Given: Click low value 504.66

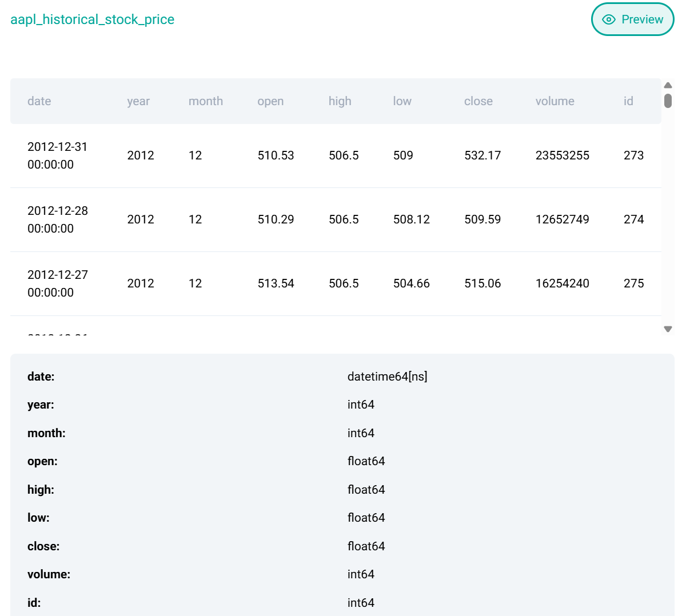Looking at the screenshot, I should [x=411, y=283].
